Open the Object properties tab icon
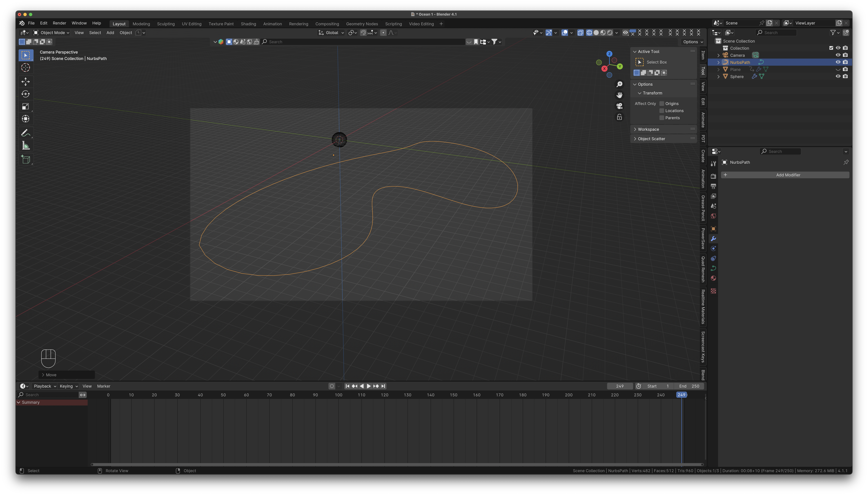Screen dimensions: 868x495 point(713,229)
